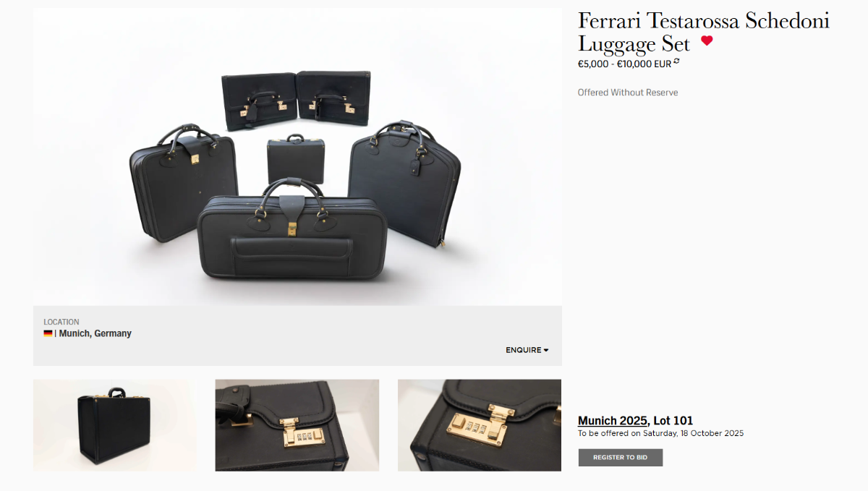Click the small center briefcase in main photo
Screen dimensions: 868x491
[295, 160]
